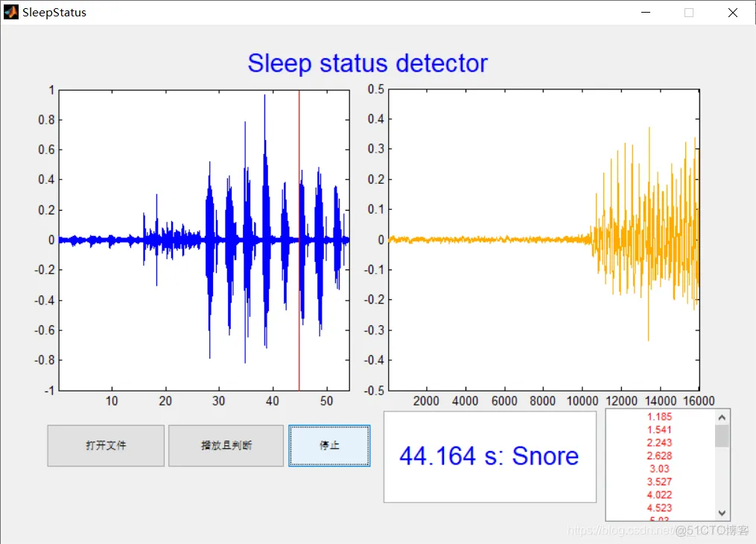Click the list's scrollbar up arrow
This screenshot has height=544, width=756.
pos(722,417)
